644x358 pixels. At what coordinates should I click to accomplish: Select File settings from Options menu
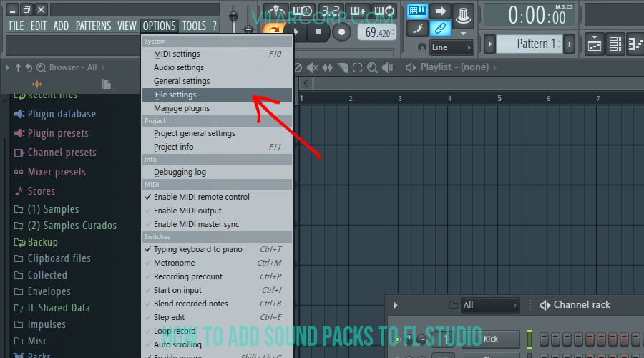click(x=175, y=95)
